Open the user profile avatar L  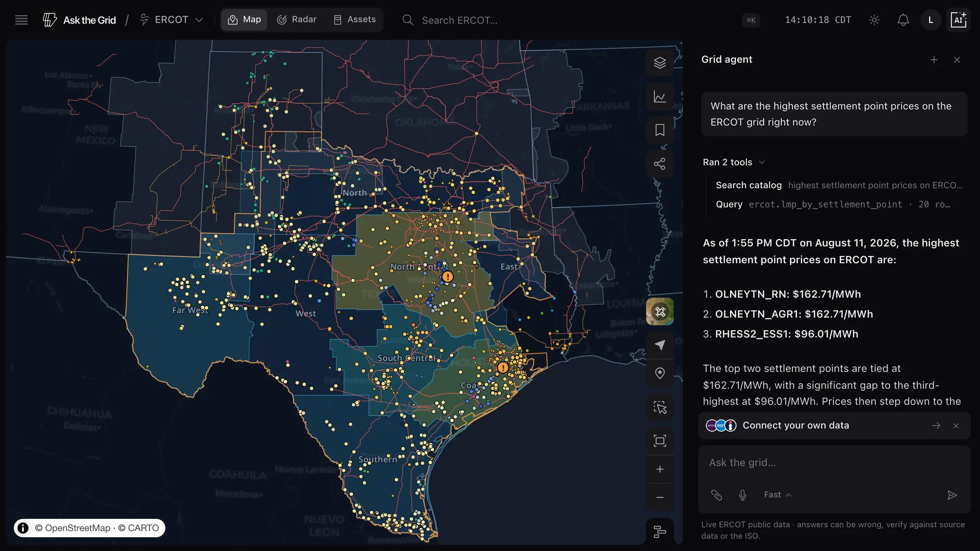pos(931,20)
